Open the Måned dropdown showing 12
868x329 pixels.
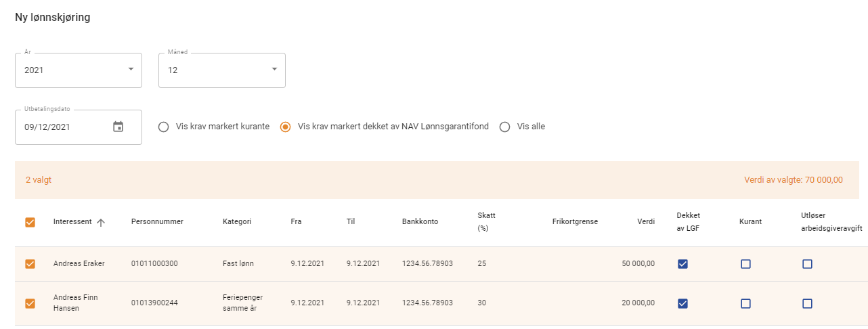(x=221, y=70)
